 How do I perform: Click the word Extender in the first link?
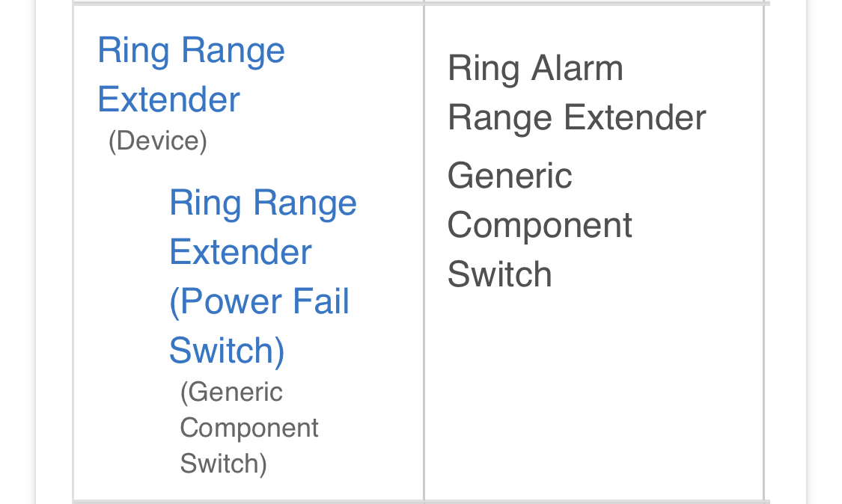[168, 99]
